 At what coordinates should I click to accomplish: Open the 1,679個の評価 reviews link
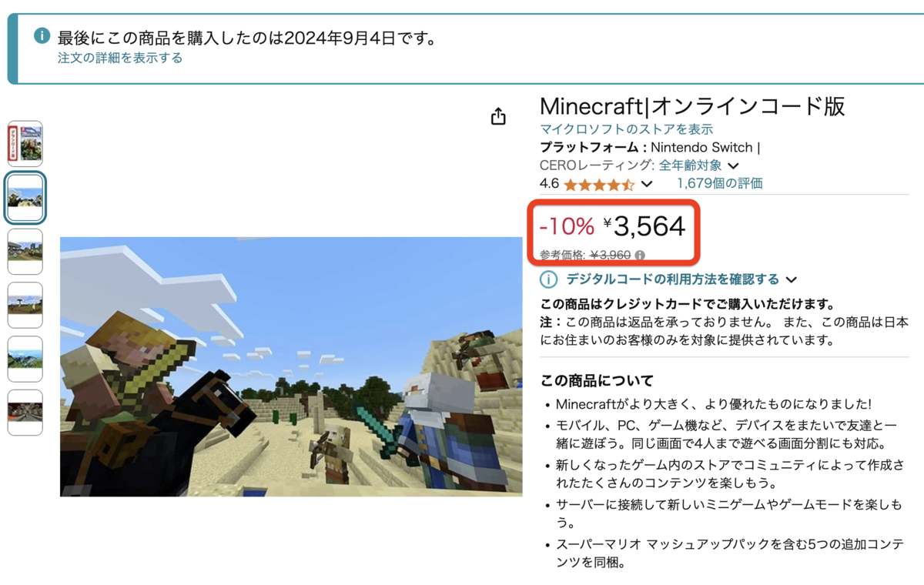pos(720,183)
